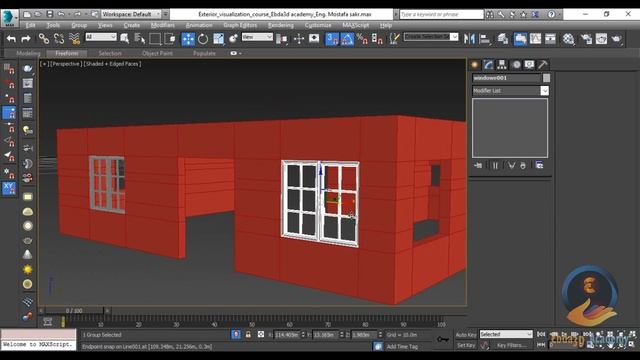Click the Redo arrow in main toolbar
640x360 pixels.
coord(26,39)
